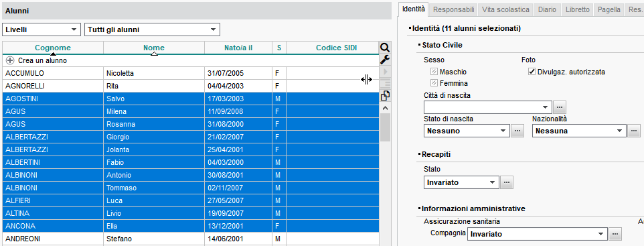Open the Vita scolastica tab

(506, 9)
